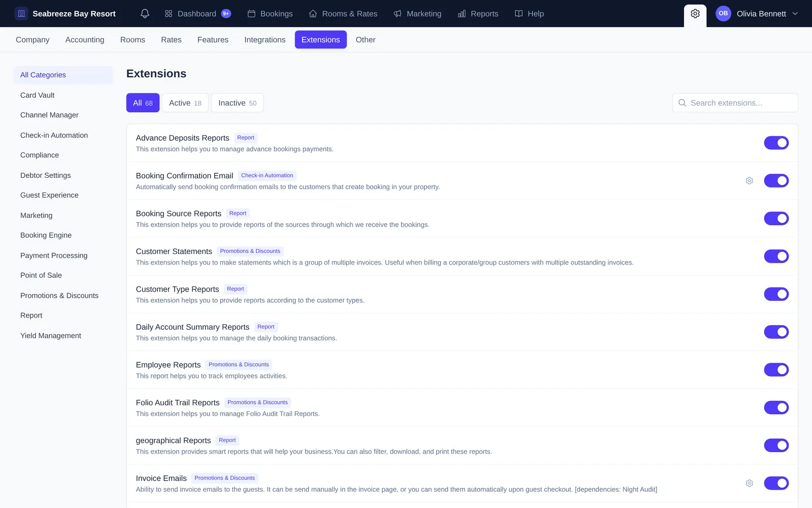The height and width of the screenshot is (508, 812).
Task: Disable Invoice Emails toggle
Action: (776, 483)
